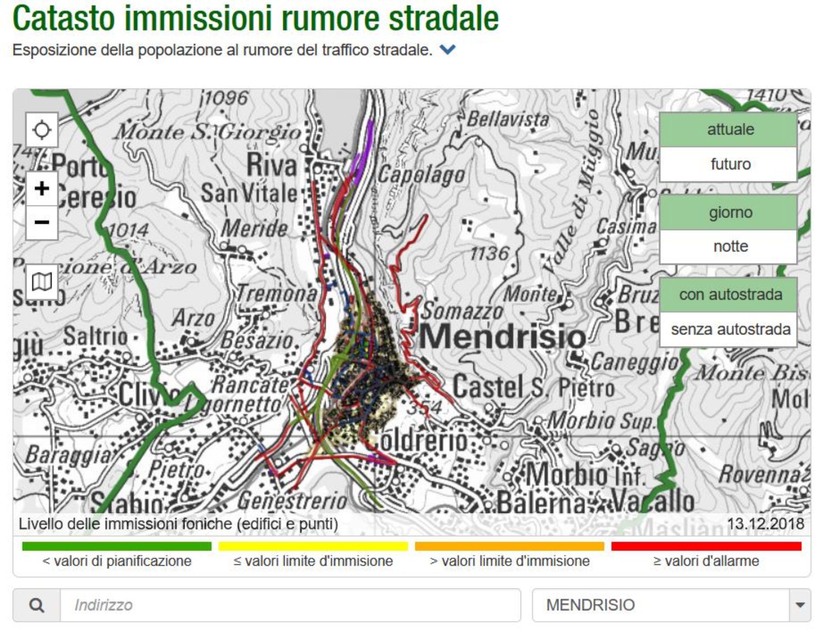Screen dimensions: 840x640
Task: Zoom in with the plus button
Action: pos(42,189)
